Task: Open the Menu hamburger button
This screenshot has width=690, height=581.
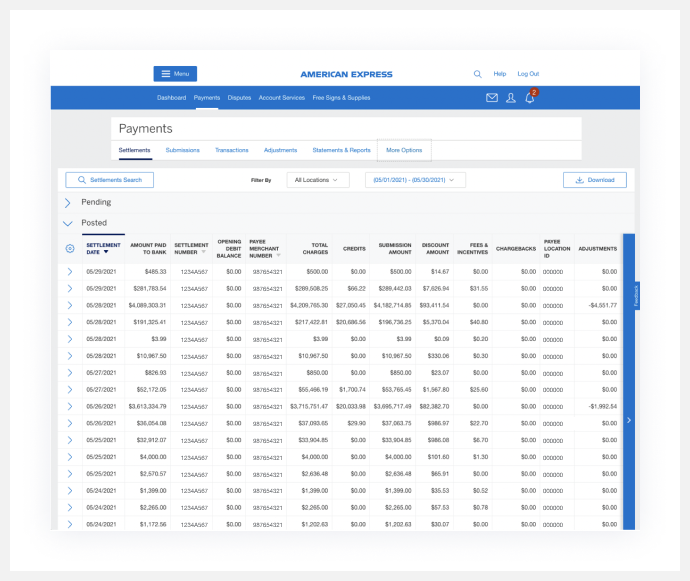Action: tap(175, 74)
